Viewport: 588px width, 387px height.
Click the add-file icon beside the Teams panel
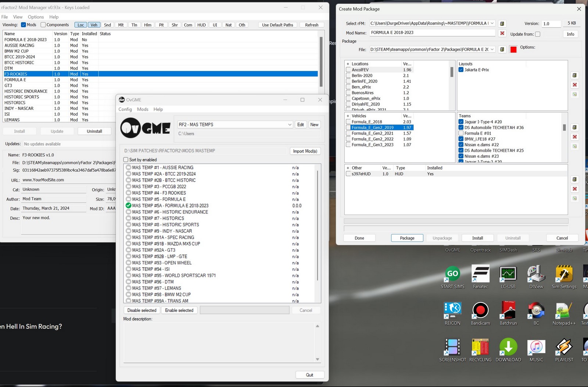pyautogui.click(x=574, y=128)
